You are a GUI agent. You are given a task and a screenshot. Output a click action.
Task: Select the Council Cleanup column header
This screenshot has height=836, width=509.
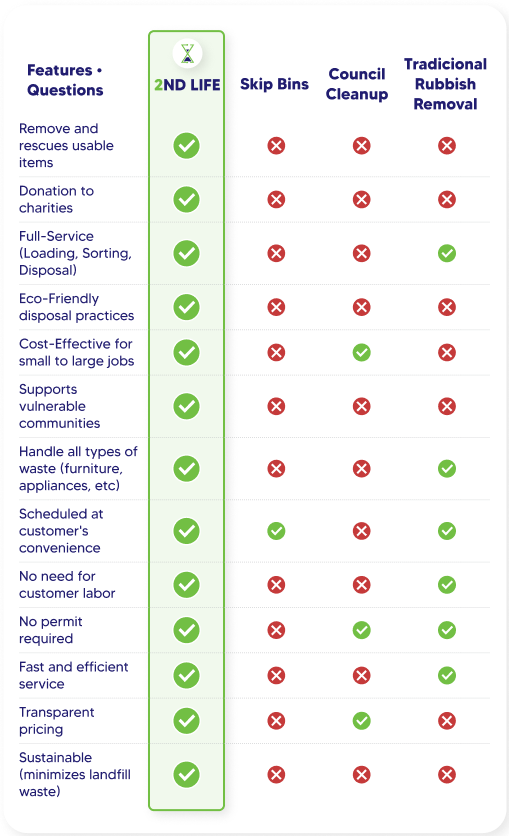click(357, 84)
